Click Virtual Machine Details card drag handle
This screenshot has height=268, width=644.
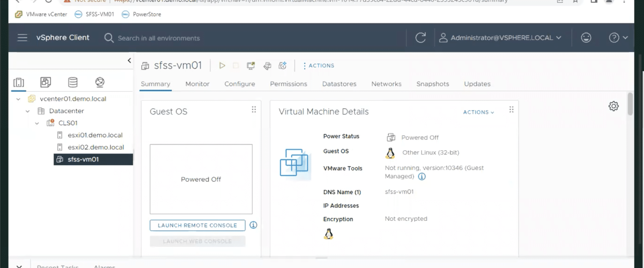(511, 110)
